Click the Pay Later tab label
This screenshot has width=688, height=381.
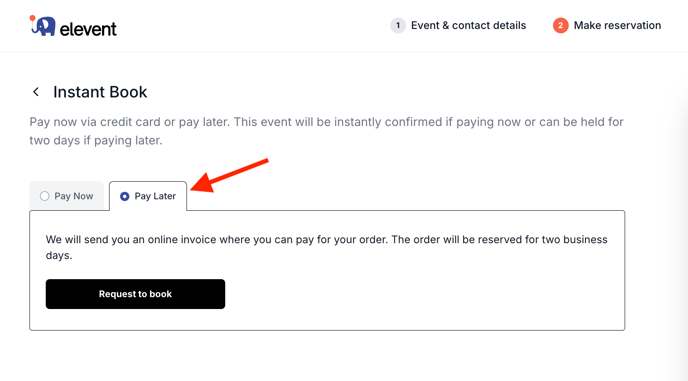point(155,196)
